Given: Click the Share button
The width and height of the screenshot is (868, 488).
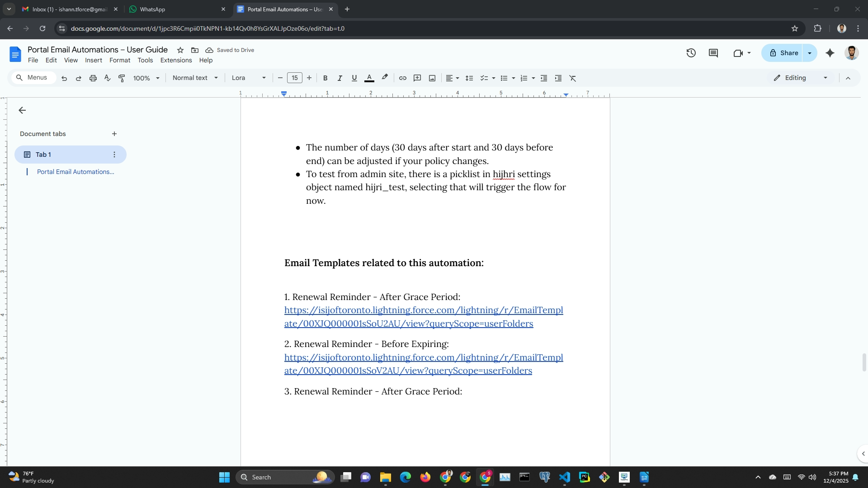Looking at the screenshot, I should (x=783, y=53).
